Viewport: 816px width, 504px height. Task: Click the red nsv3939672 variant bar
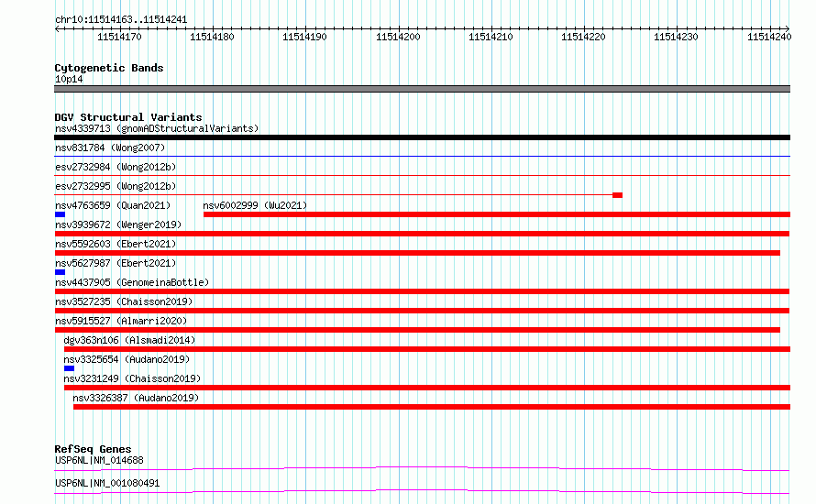click(x=422, y=234)
